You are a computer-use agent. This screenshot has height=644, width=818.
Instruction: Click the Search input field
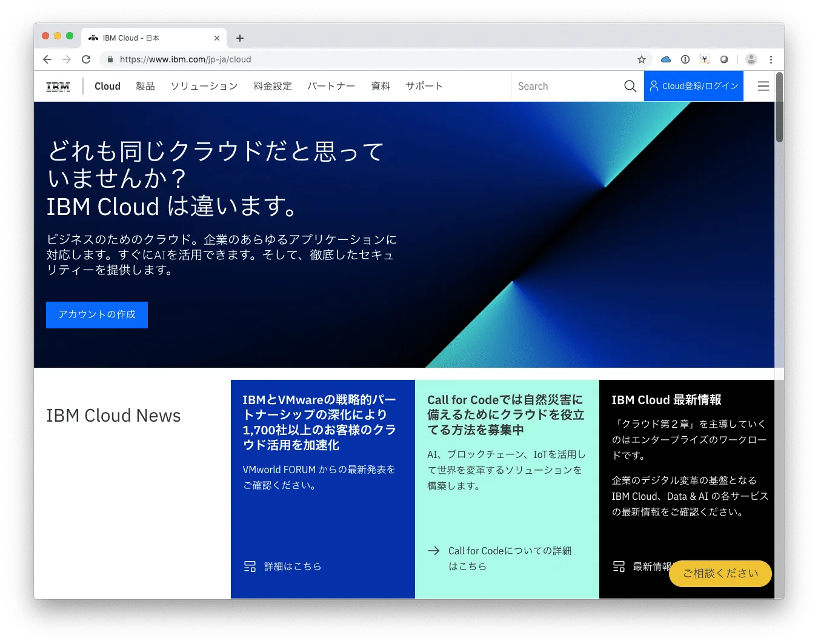click(567, 86)
